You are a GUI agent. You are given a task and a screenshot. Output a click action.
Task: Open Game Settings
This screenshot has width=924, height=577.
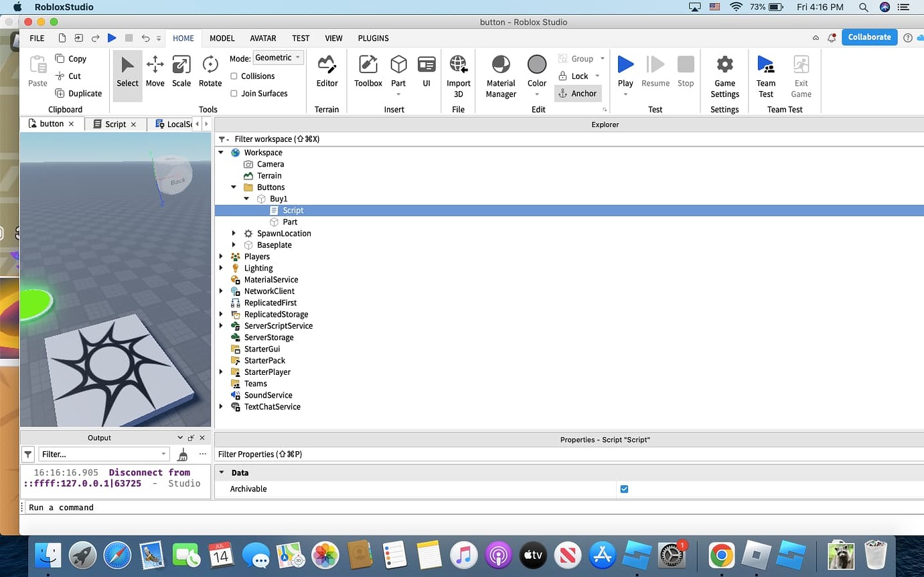pos(724,74)
